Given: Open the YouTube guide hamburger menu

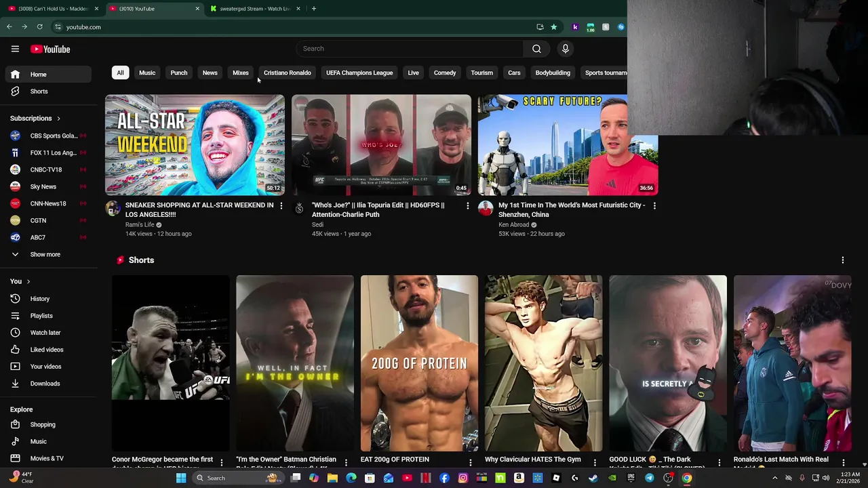Looking at the screenshot, I should (x=15, y=49).
